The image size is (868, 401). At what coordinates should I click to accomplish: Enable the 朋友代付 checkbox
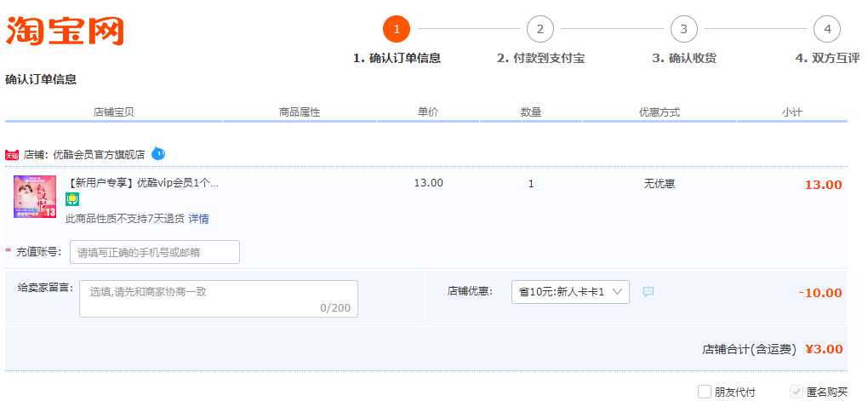(704, 392)
